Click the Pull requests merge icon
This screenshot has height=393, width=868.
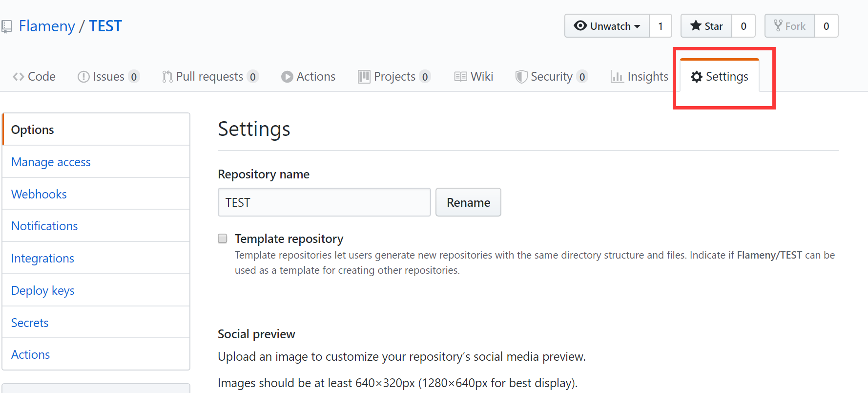167,77
